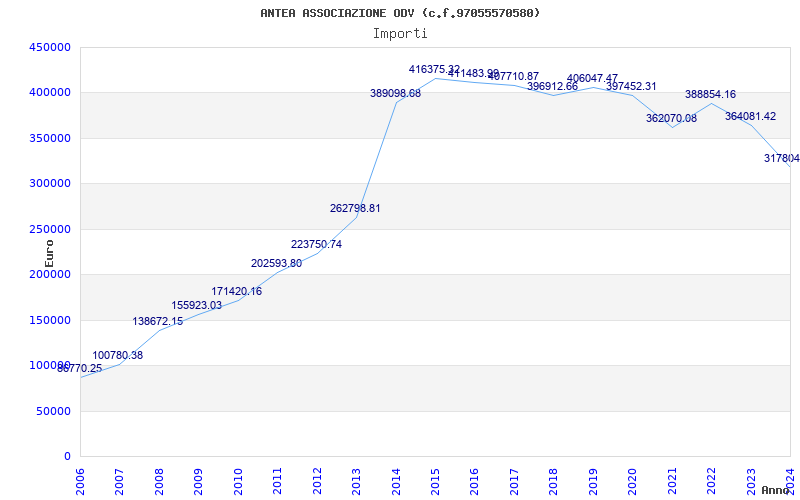
Task: Click the Importi subtitle
Action: (400, 34)
